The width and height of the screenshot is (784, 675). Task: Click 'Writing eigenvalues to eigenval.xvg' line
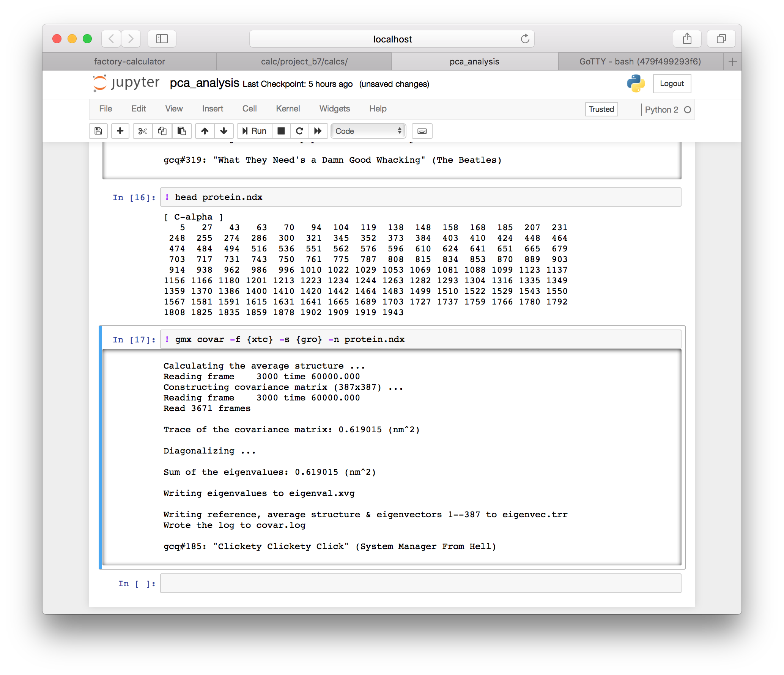pos(259,493)
